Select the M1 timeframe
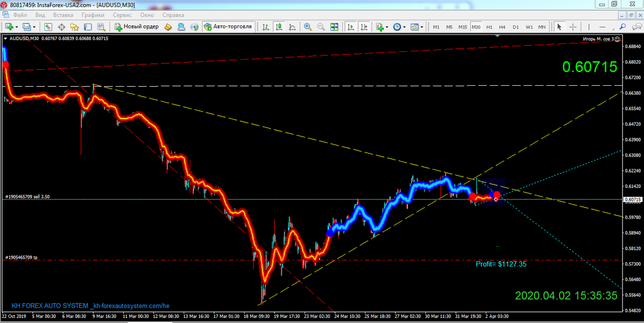 pos(436,27)
